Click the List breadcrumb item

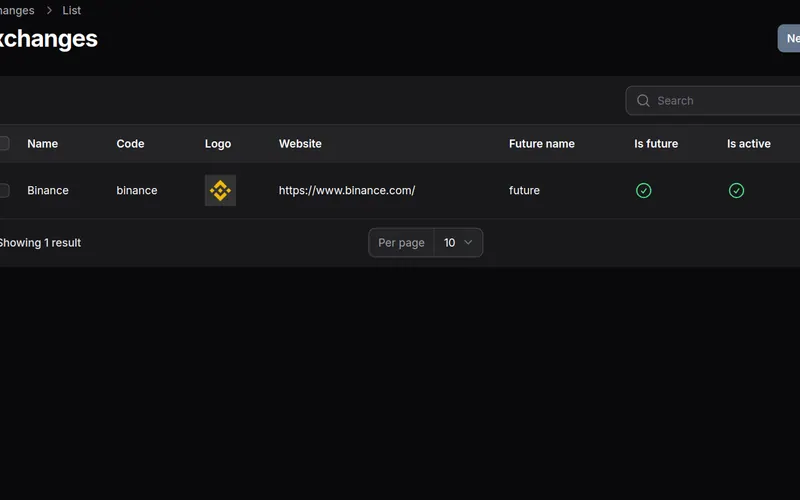coord(71,10)
